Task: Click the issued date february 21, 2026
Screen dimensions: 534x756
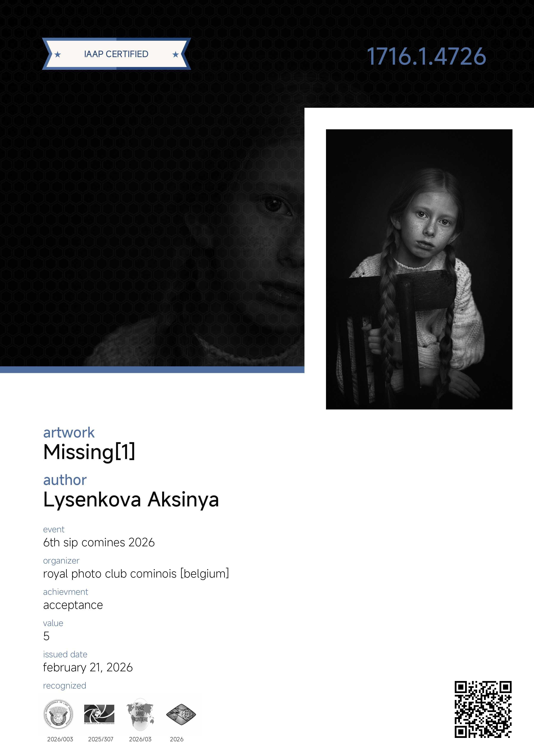Action: tap(88, 667)
